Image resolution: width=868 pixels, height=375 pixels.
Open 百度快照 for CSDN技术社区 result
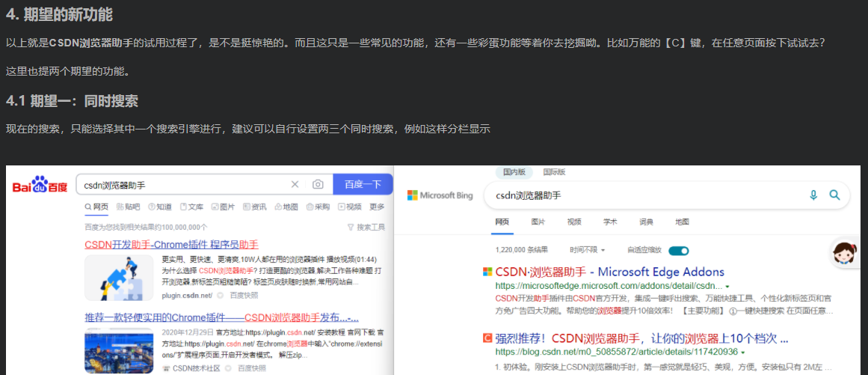(252, 368)
